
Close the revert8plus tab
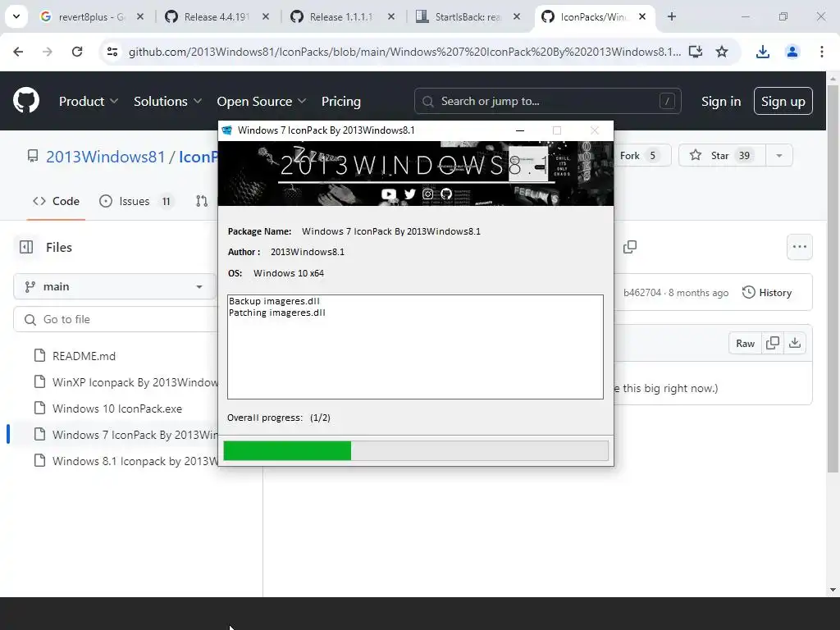pos(139,16)
